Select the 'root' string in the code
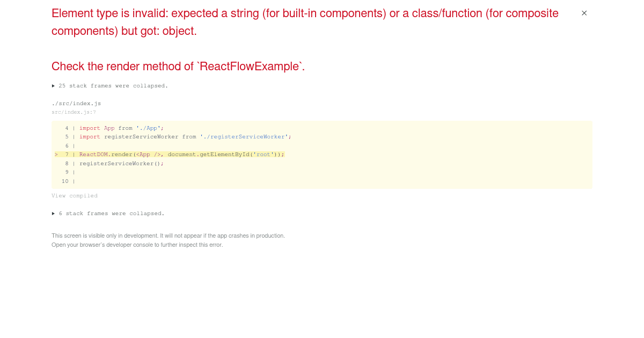644x338 pixels. [264, 155]
